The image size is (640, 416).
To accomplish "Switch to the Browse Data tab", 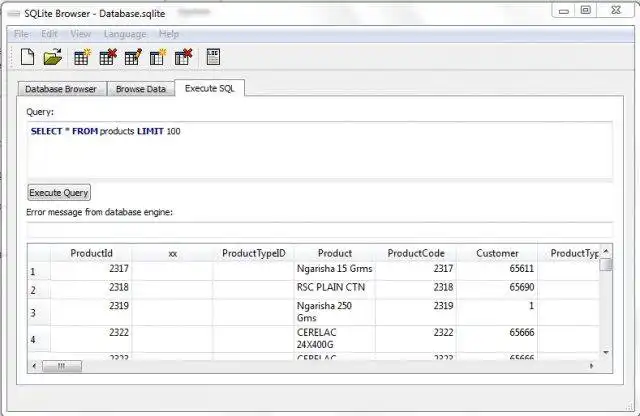I will [x=141, y=89].
